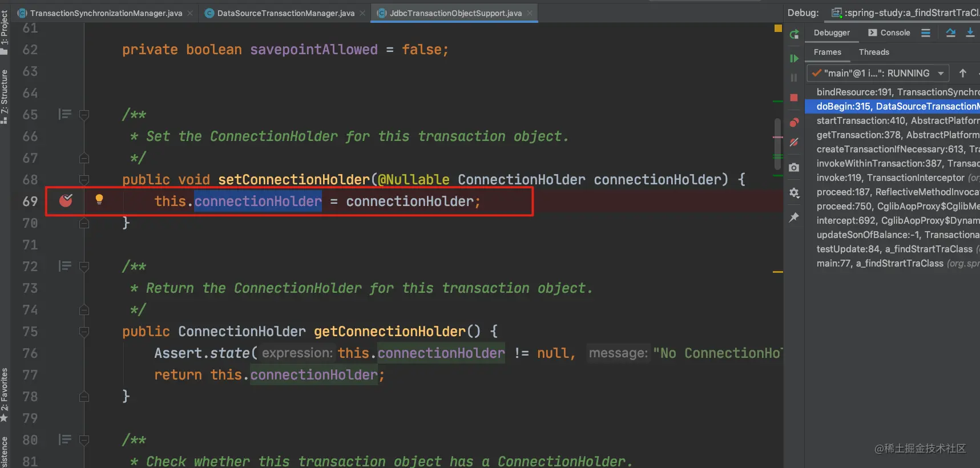This screenshot has width=980, height=468.
Task: Switch to the Threads tab
Action: (874, 52)
